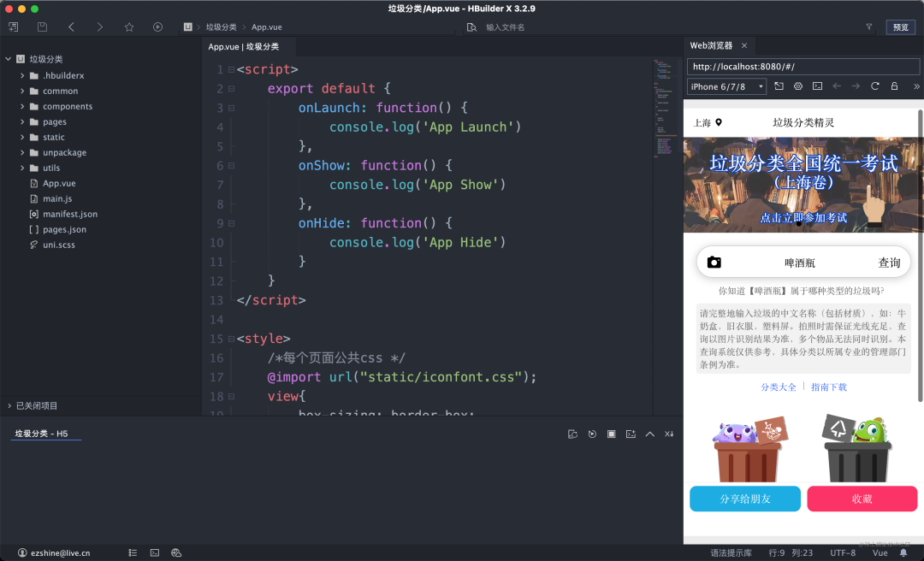924x561 pixels.
Task: Go forward with the right arrow toolbar icon
Action: (x=99, y=27)
